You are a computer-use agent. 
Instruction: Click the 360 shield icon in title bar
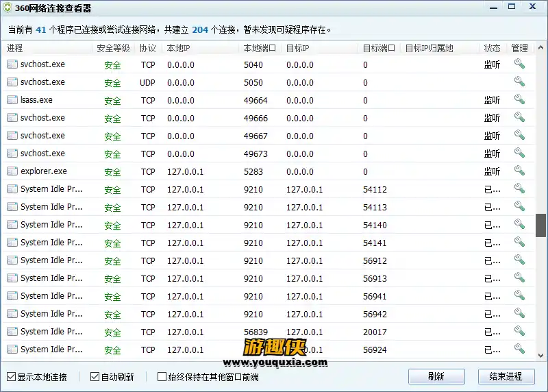(x=8, y=8)
